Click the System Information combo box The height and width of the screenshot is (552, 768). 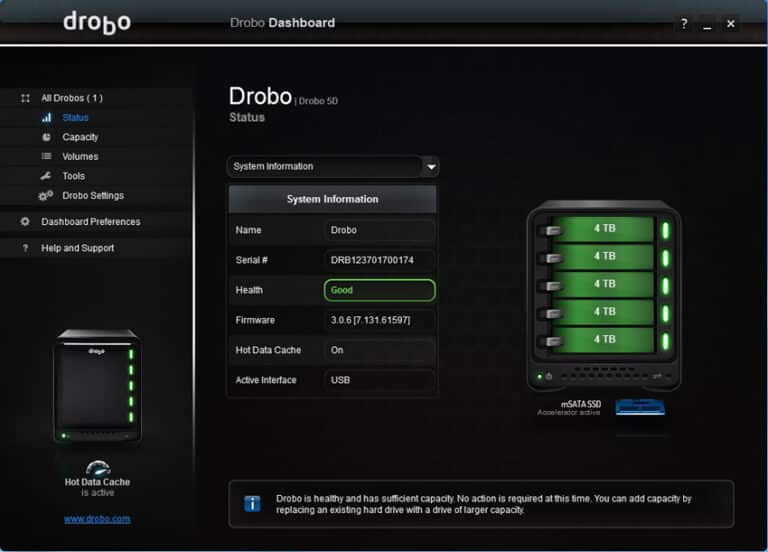333,167
